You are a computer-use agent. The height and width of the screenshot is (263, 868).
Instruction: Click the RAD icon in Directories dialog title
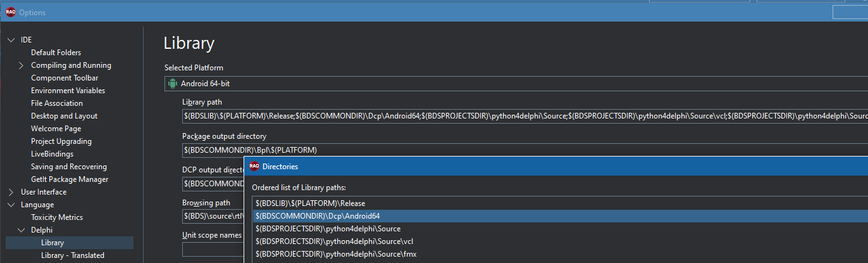tap(254, 166)
